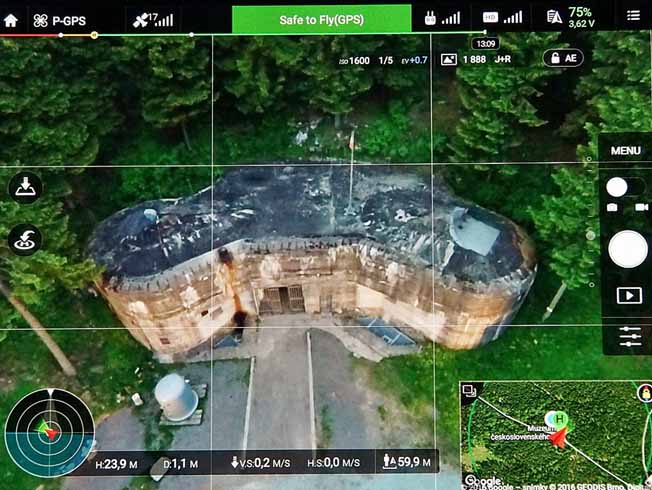Select video camera mode icon
This screenshot has height=490, width=652.
641,207
